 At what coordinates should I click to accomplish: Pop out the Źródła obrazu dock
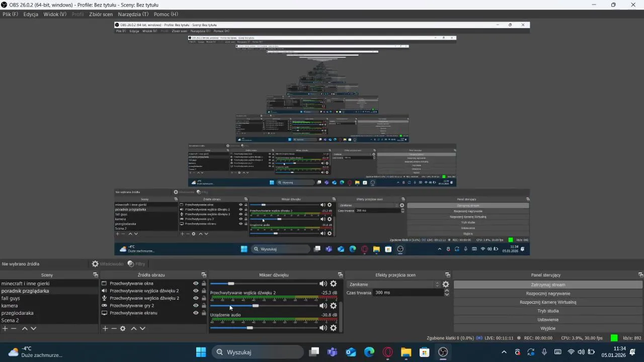pos(204,275)
